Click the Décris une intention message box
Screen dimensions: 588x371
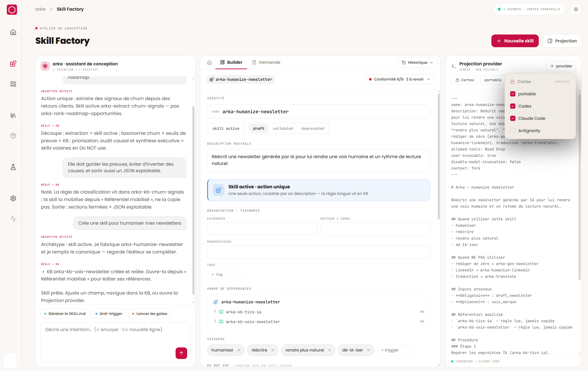click(115, 342)
